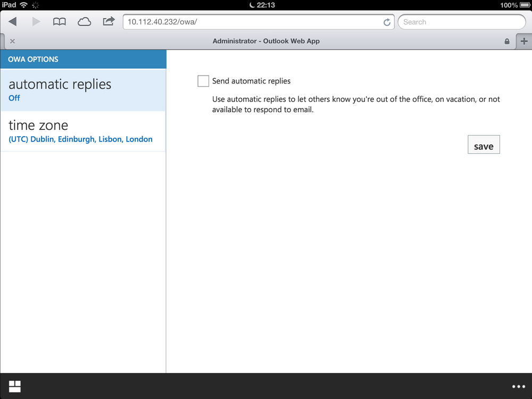
Task: Click the 'Use automatic replies to let others' description
Action: click(356, 104)
